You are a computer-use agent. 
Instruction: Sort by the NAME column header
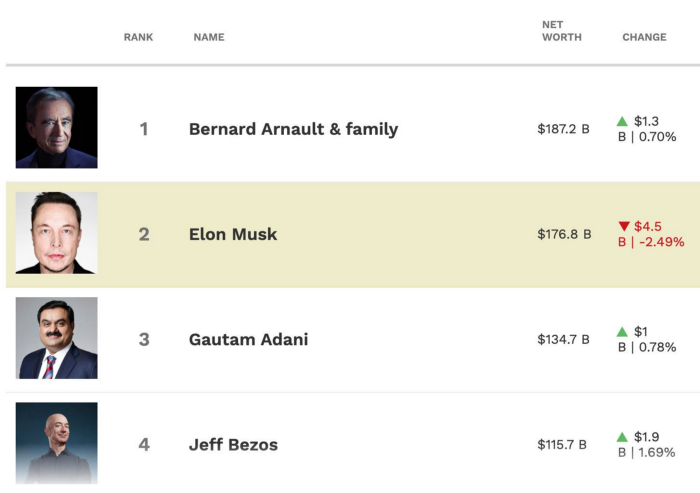pos(209,37)
